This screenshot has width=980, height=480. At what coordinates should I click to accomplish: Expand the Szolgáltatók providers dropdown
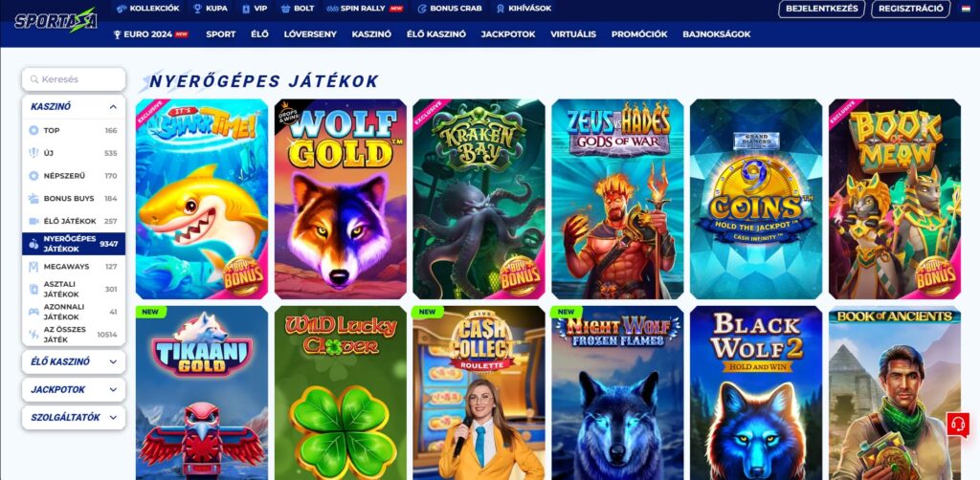[113, 418]
